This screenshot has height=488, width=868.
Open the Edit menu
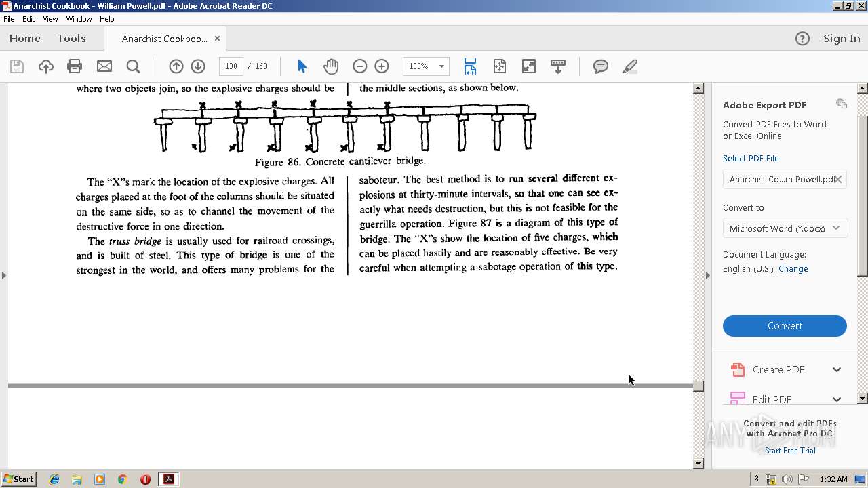(28, 19)
